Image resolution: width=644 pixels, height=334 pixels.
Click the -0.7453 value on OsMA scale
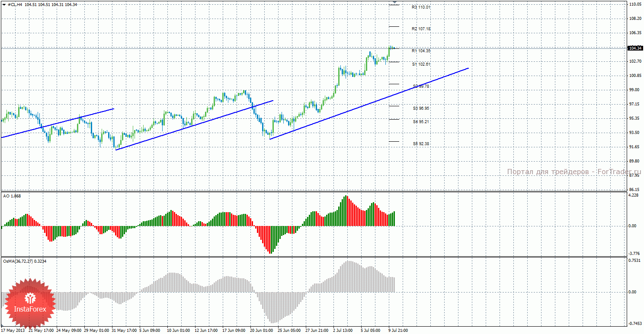(634, 324)
